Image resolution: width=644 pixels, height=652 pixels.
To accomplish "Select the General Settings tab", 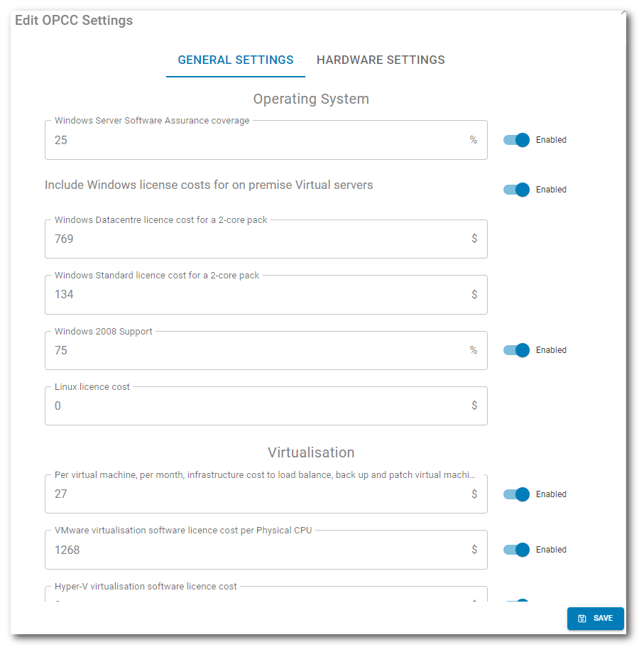I will click(x=235, y=60).
